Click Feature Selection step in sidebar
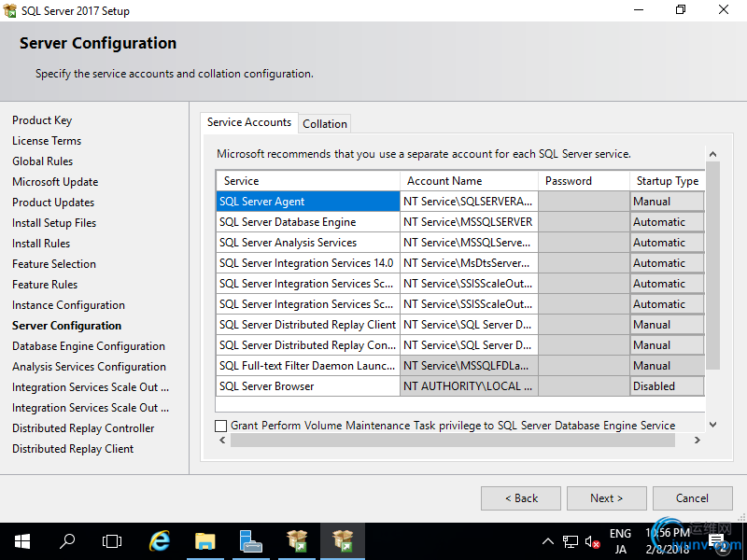The image size is (747, 560). click(x=54, y=264)
